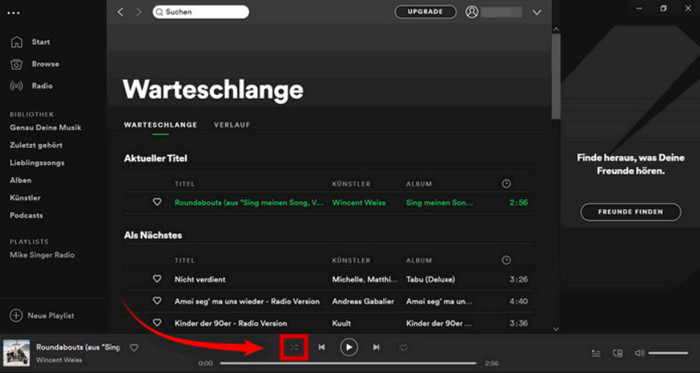
Task: Like Roundabouts in the now-playing bar
Action: (134, 348)
